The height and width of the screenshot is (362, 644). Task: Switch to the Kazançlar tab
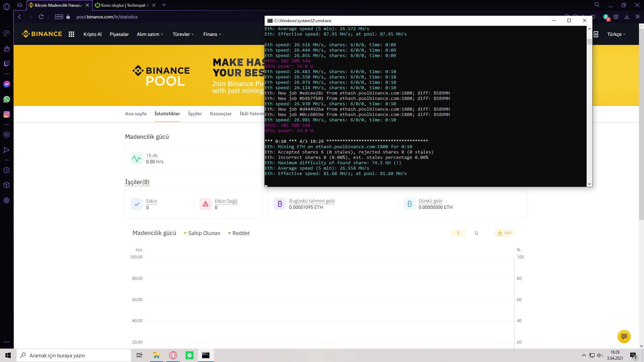[x=221, y=114]
